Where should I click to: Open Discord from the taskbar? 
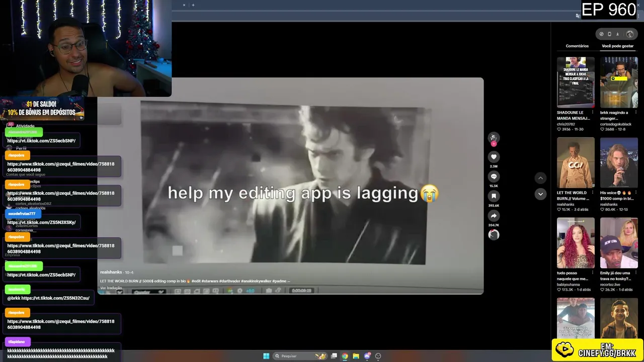pos(367,356)
